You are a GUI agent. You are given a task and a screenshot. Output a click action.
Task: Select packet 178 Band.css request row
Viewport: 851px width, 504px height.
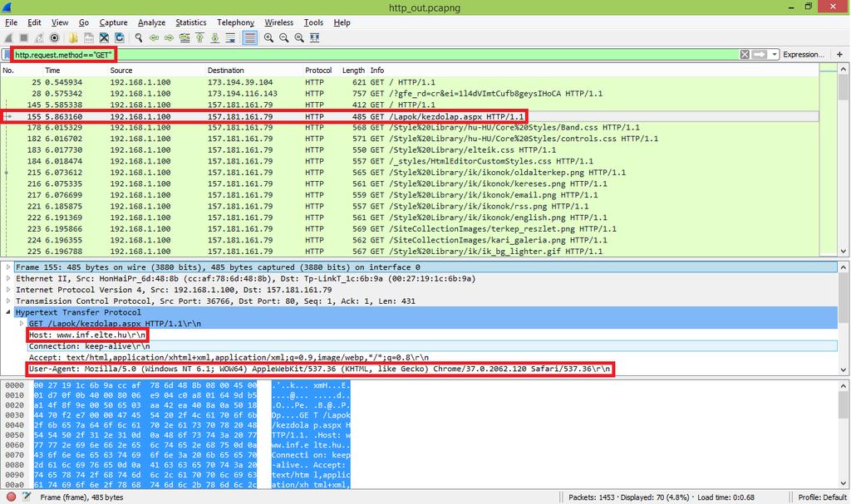pyautogui.click(x=410, y=128)
